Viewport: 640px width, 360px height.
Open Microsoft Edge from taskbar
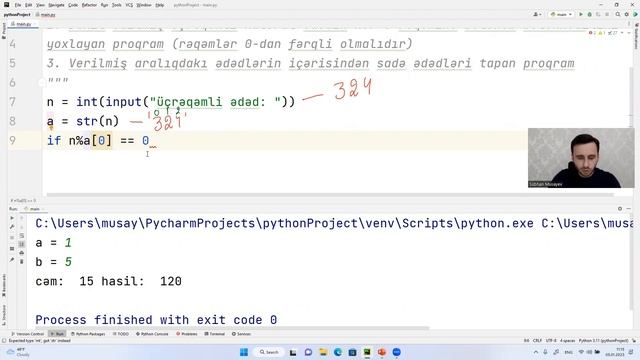[x=338, y=352]
